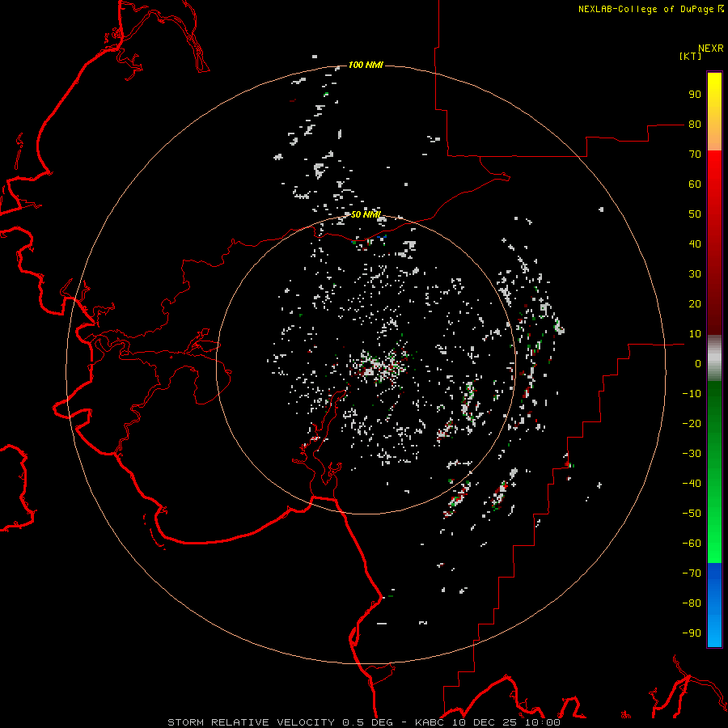Pick the blue segment of the velocity color bar
Image resolution: width=728 pixels, height=728 pixels.
click(714, 605)
